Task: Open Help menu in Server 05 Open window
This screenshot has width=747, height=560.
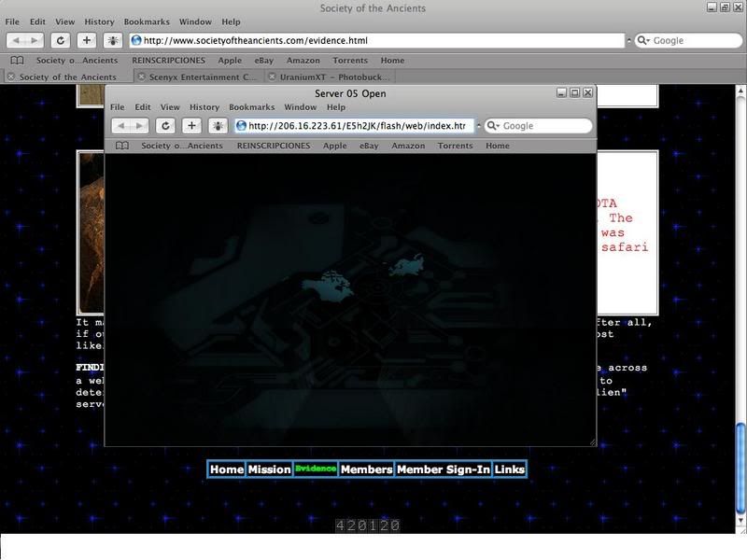Action: click(x=336, y=107)
